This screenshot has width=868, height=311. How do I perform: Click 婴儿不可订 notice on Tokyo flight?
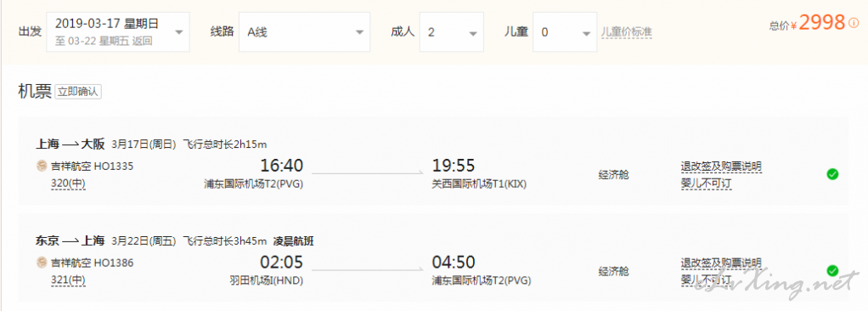(x=707, y=280)
